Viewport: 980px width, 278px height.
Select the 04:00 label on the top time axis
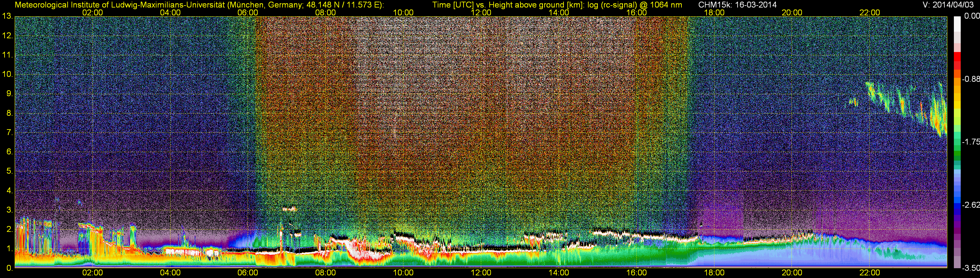pos(170,12)
